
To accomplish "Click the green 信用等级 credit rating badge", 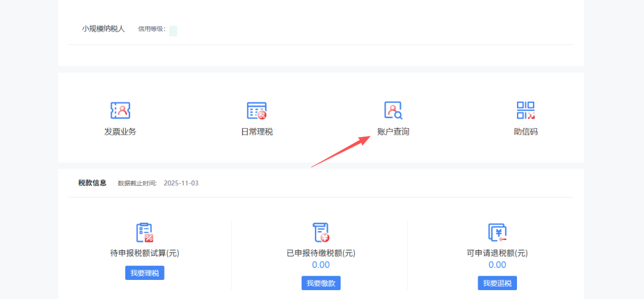I will coord(173,31).
